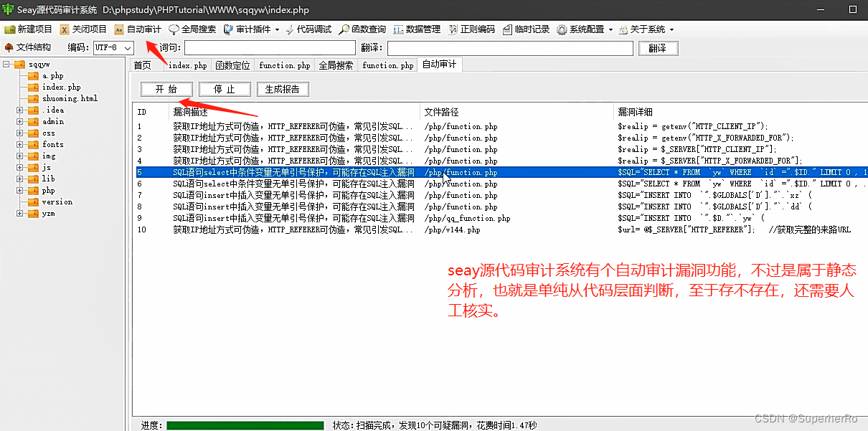Open the 正则编码 tool
868x431 pixels.
pyautogui.click(x=471, y=29)
